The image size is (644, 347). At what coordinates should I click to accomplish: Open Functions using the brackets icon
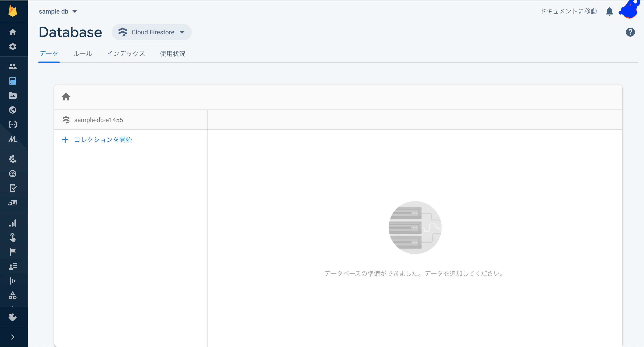[x=13, y=124]
